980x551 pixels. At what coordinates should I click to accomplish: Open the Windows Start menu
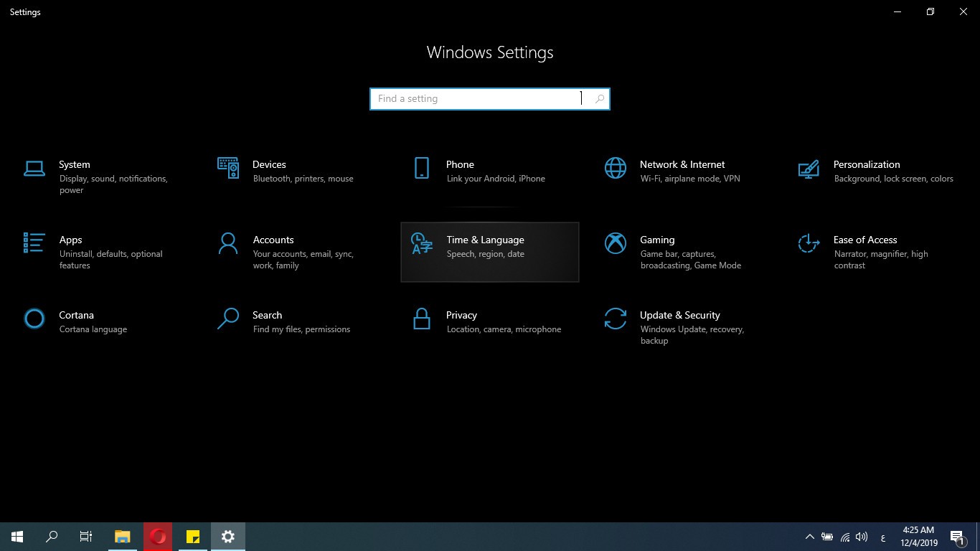click(x=17, y=537)
